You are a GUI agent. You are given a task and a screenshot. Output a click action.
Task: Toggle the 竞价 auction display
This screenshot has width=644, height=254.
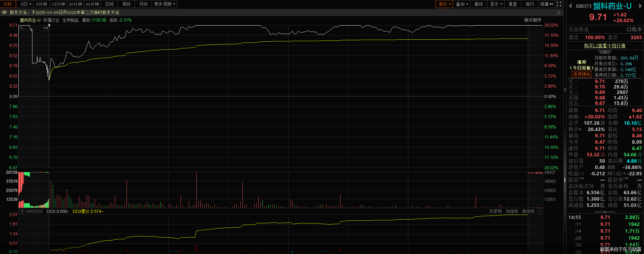pyautogui.click(x=444, y=4)
